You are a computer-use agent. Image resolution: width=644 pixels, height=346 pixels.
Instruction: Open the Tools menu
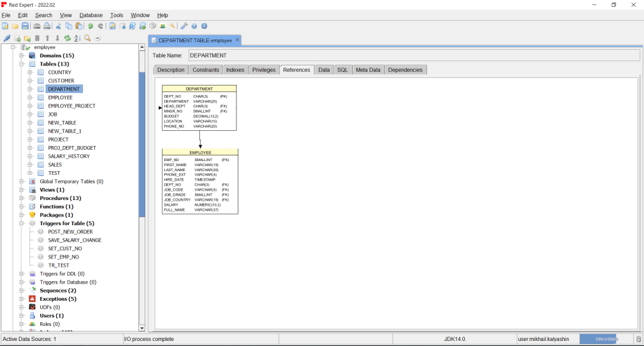coord(116,15)
